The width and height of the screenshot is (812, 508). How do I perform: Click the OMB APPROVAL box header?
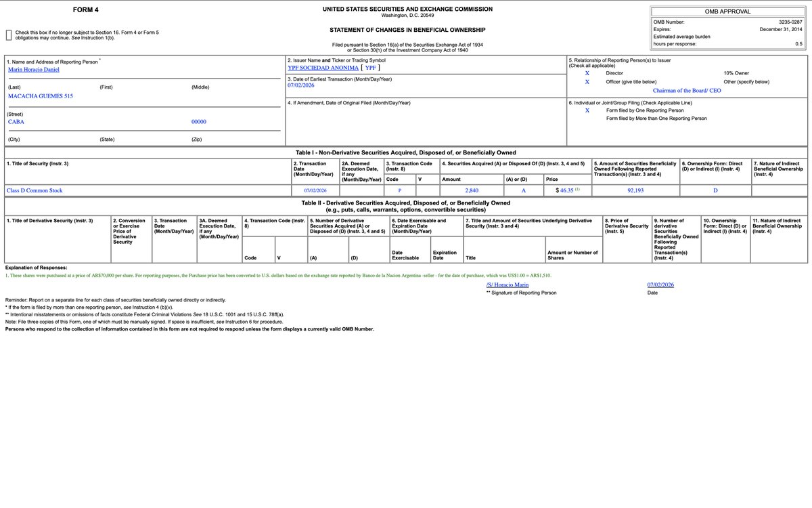click(727, 12)
